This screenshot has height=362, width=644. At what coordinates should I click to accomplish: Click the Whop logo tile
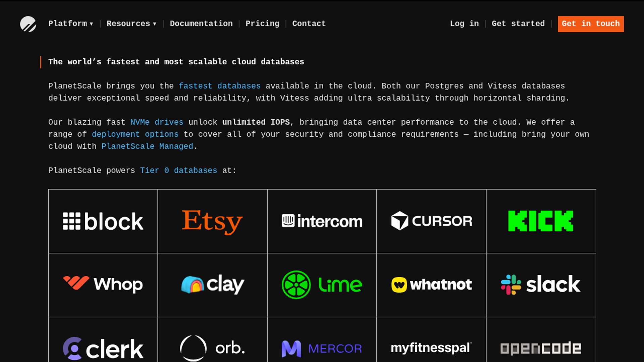click(103, 285)
